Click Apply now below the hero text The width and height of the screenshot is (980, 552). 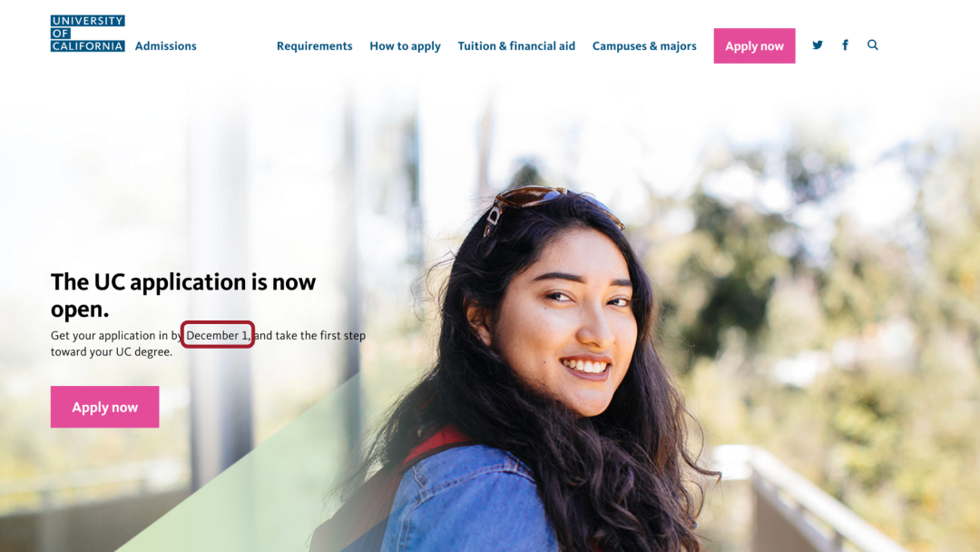105,407
